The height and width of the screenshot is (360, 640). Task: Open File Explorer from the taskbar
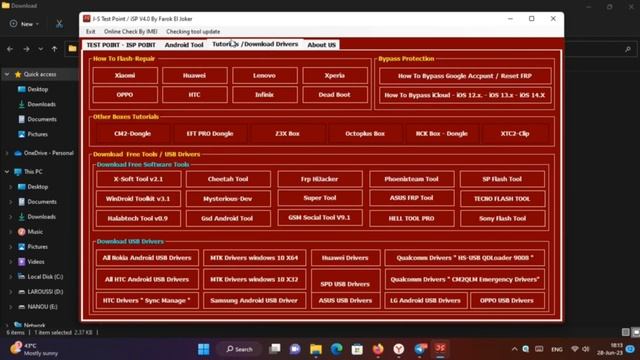point(316,349)
